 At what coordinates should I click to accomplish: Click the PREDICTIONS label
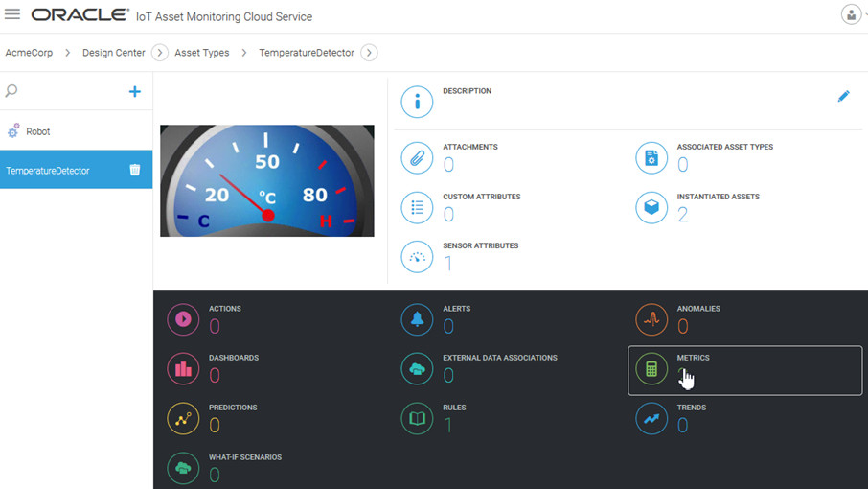click(233, 407)
